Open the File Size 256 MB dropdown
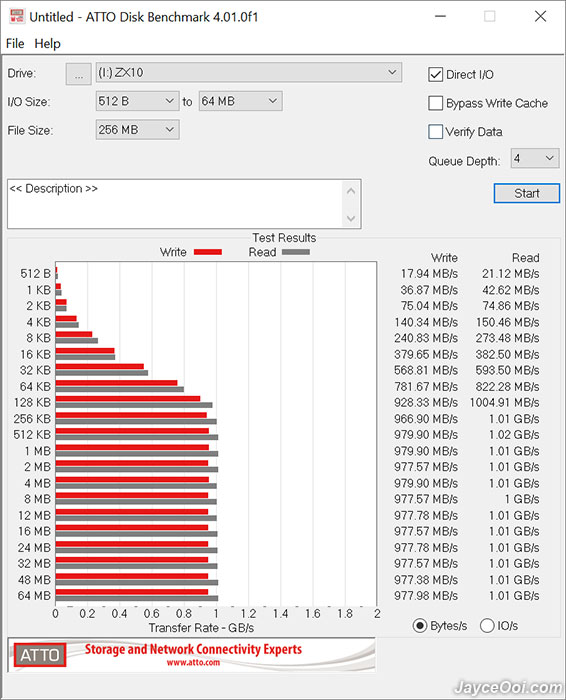 coord(137,130)
